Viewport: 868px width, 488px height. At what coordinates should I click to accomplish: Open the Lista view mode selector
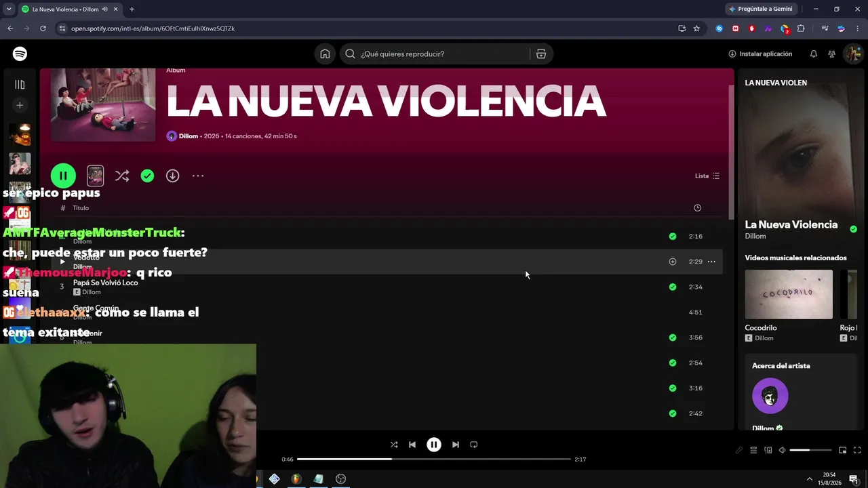(x=707, y=176)
